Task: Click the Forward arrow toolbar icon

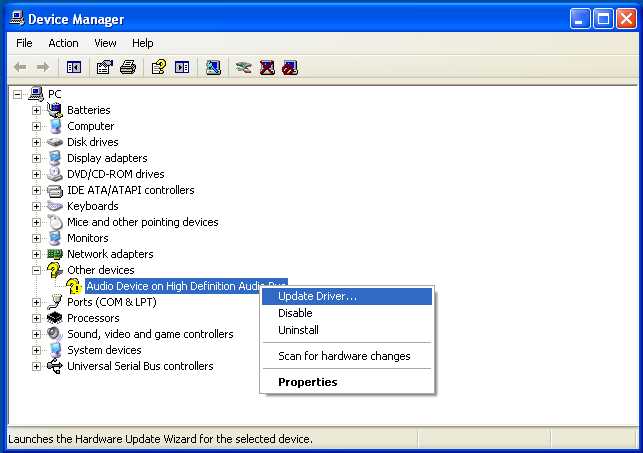Action: (x=43, y=67)
